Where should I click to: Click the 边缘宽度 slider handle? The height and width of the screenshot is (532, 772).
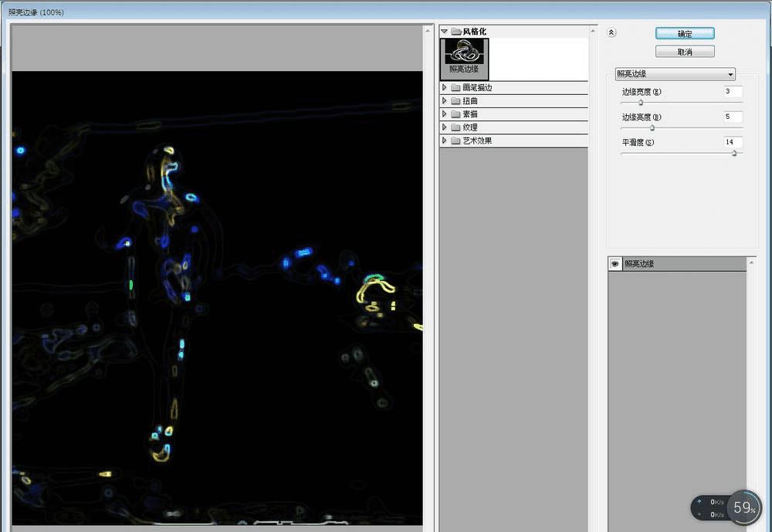pos(641,103)
